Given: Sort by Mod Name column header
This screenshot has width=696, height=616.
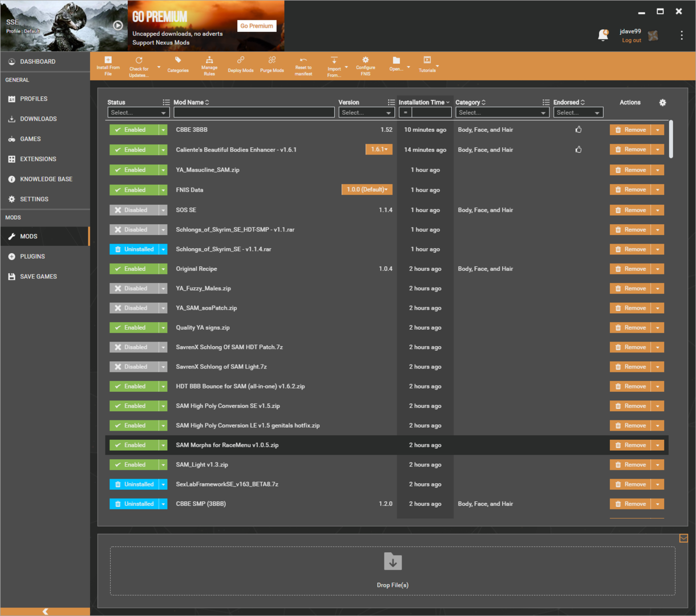Looking at the screenshot, I should click(x=191, y=103).
